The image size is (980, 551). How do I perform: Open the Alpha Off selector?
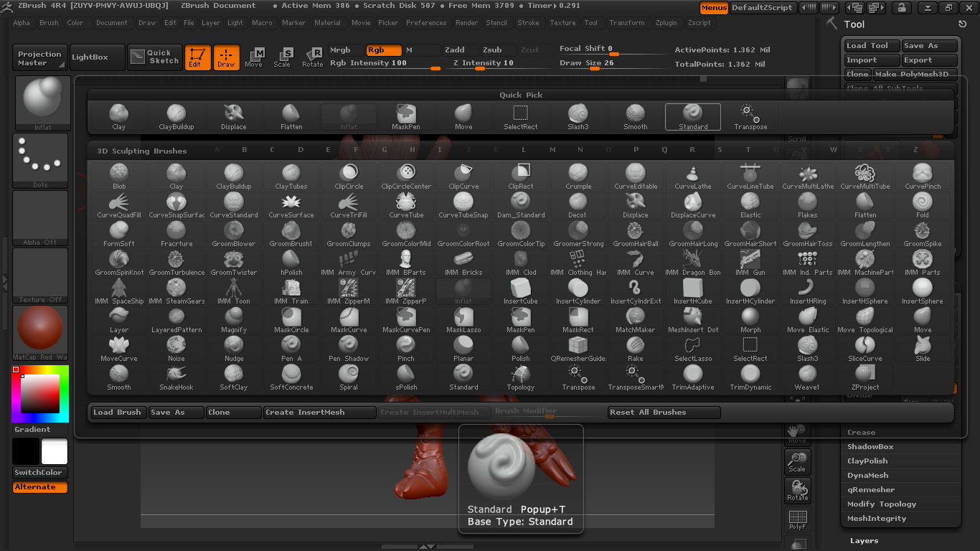coord(40,218)
